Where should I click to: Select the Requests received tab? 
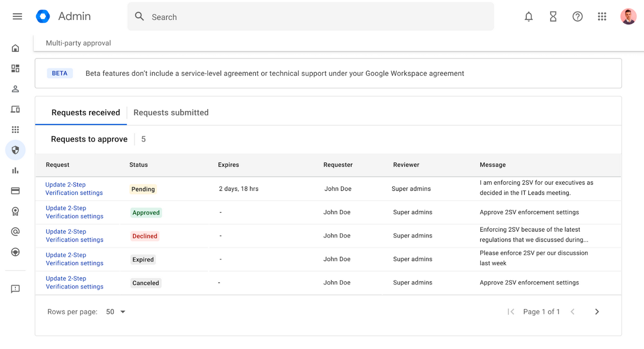pos(85,112)
